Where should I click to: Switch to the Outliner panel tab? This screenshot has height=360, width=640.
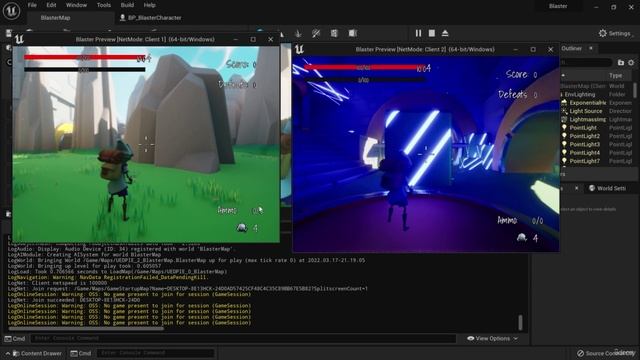[x=571, y=48]
